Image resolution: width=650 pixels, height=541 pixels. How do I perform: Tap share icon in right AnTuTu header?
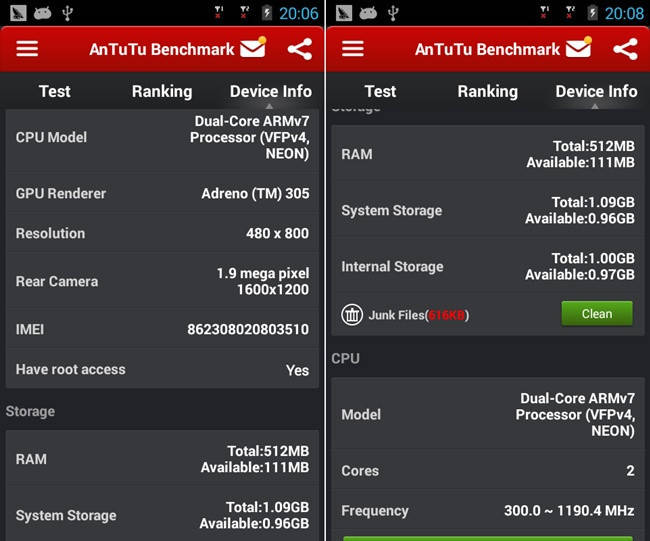point(626,49)
